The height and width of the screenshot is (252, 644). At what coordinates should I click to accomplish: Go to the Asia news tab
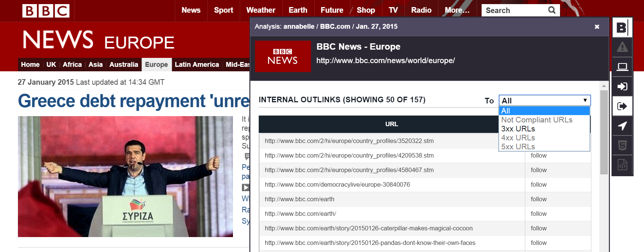point(96,65)
